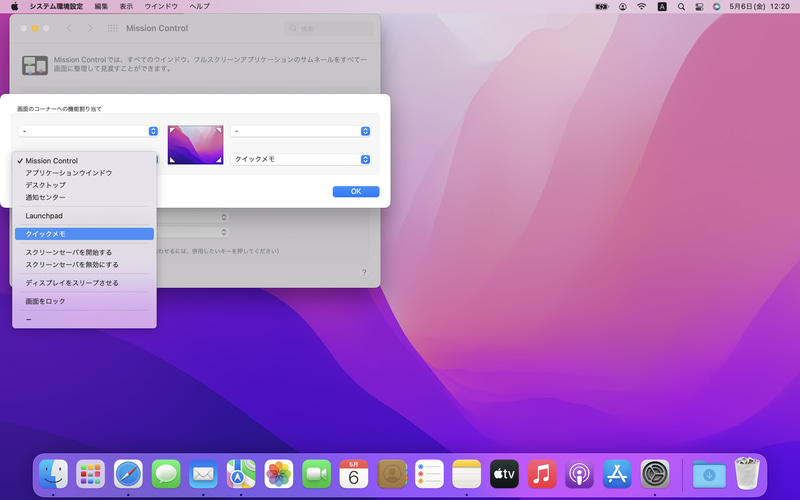Open the bottom-right クイックメモ dropdown

click(301, 159)
